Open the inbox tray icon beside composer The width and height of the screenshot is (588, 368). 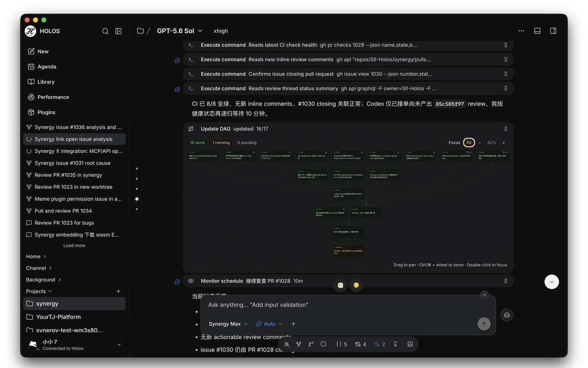tap(507, 315)
